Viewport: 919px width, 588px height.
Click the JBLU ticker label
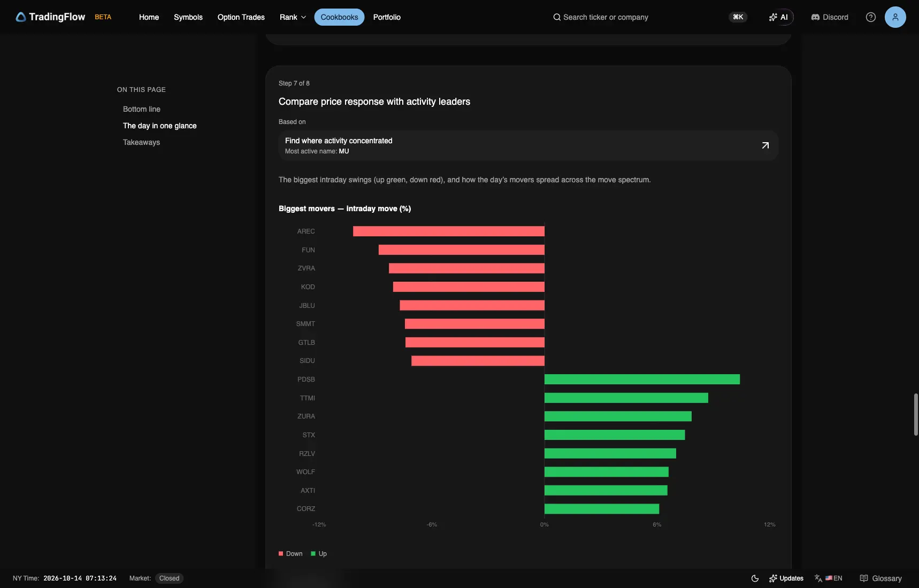tap(307, 306)
